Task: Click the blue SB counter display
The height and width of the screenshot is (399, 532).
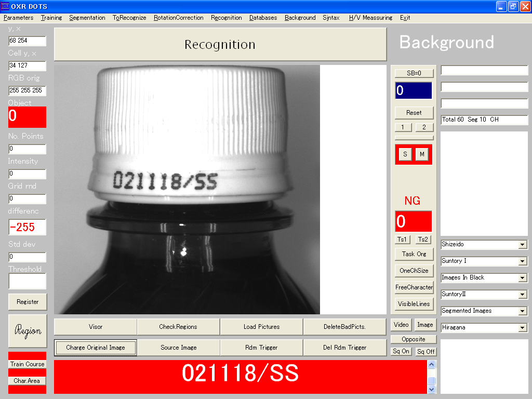Action: click(x=414, y=91)
